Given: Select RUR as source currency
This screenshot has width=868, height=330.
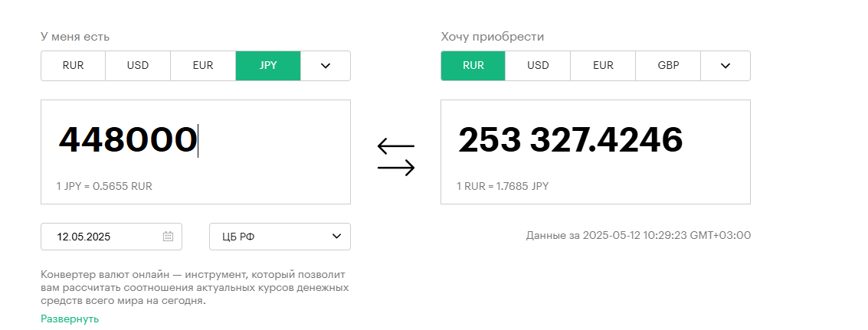Looking at the screenshot, I should pyautogui.click(x=73, y=65).
